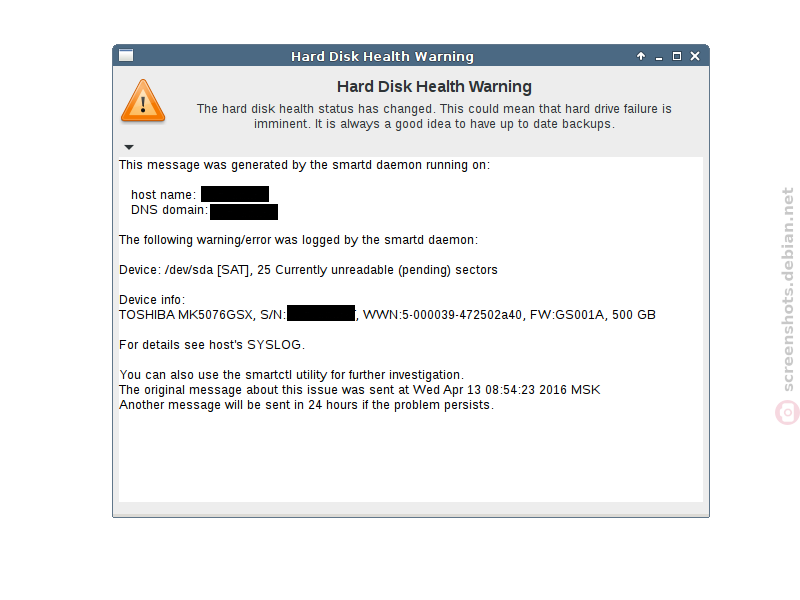Viewport: 800px width, 600px height.
Task: Collapse the details disclosure triangle
Action: 129,147
